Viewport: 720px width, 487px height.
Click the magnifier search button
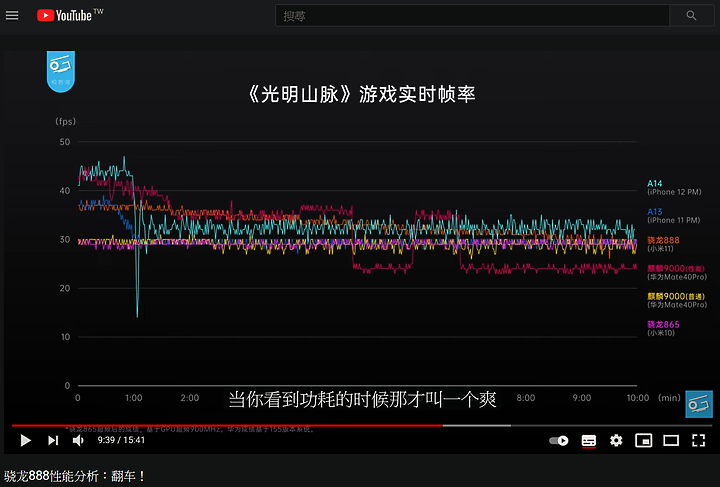(691, 16)
